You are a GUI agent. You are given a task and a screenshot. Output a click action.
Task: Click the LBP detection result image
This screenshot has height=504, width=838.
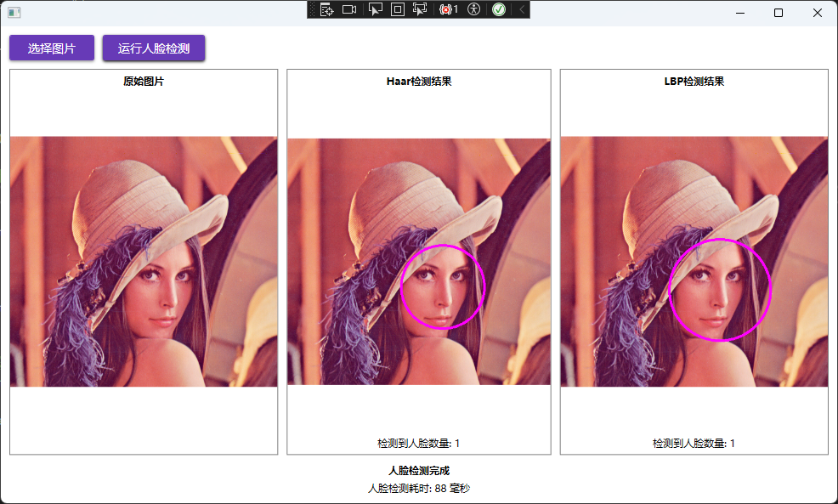click(694, 262)
